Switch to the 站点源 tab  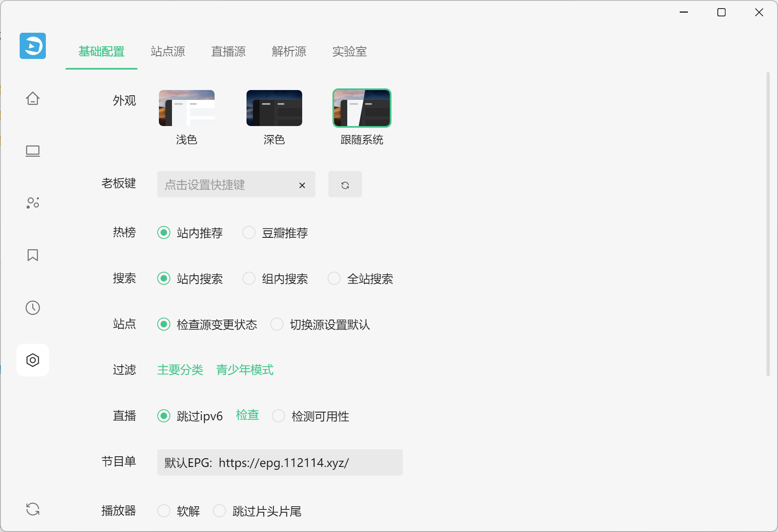(168, 52)
